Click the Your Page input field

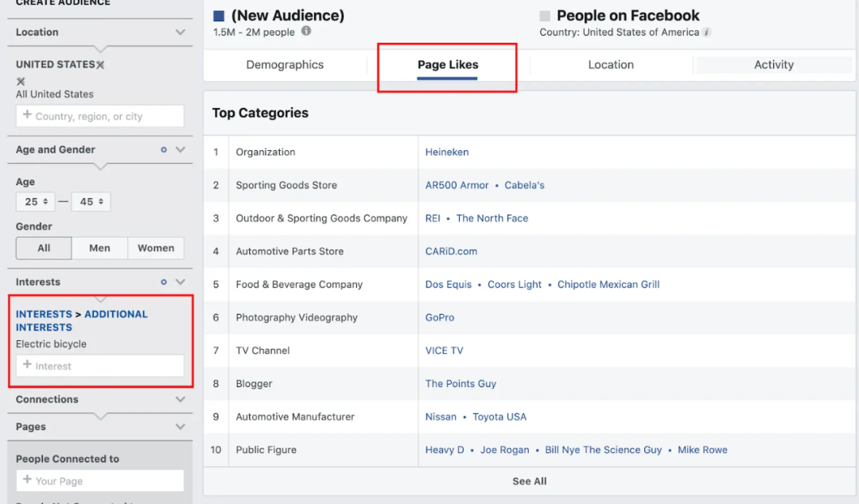100,481
